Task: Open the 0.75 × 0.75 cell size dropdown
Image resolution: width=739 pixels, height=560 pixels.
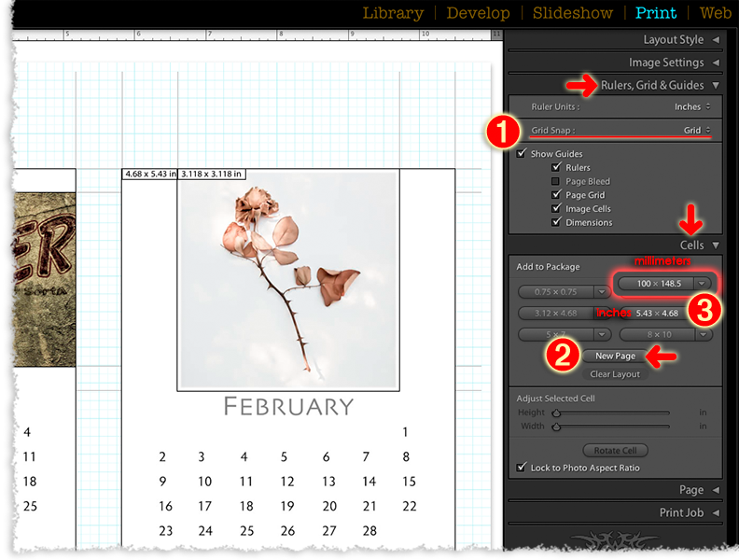Action: (601, 292)
